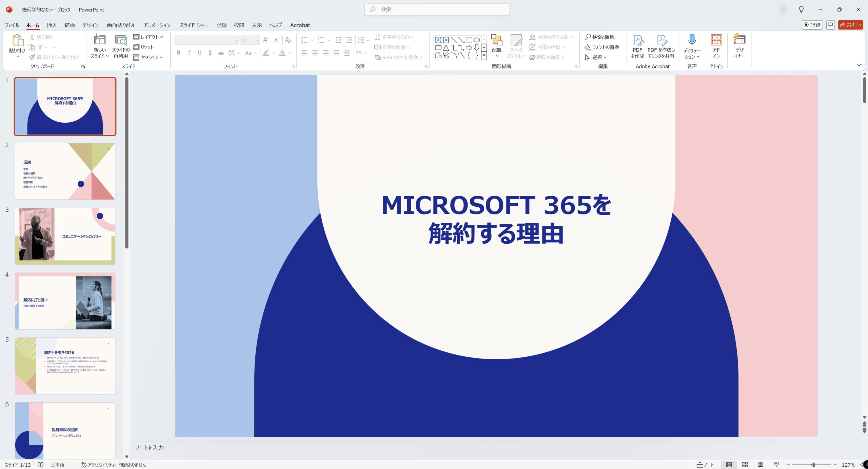868x469 pixels.
Task: Click Format Painter (書式のコピー/貼り付け)
Action: click(x=54, y=57)
